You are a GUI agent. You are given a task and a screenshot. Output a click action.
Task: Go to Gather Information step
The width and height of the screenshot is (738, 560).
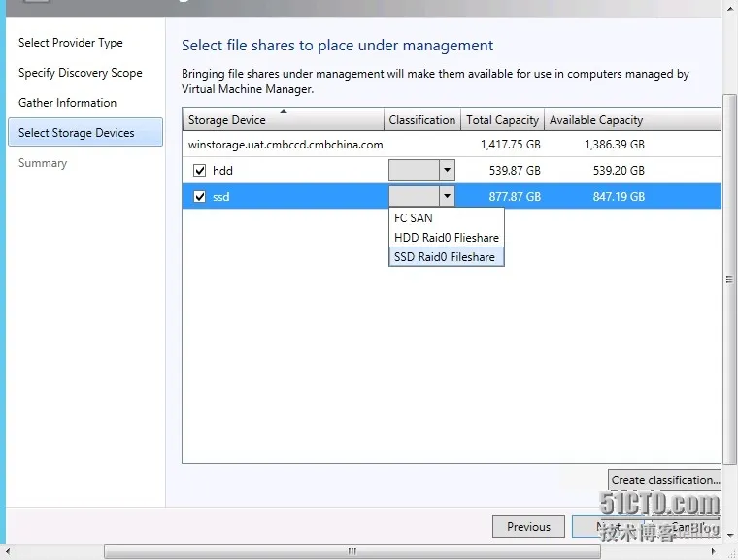tap(67, 103)
